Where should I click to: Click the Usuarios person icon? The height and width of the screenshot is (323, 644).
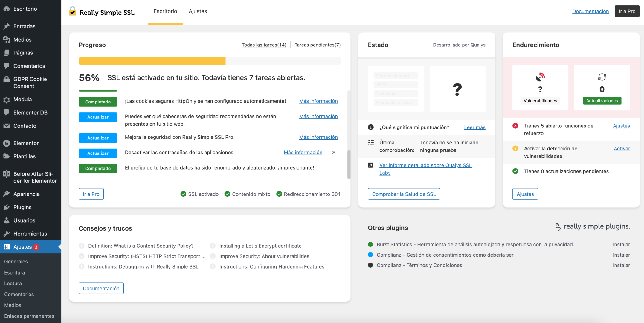[7, 220]
